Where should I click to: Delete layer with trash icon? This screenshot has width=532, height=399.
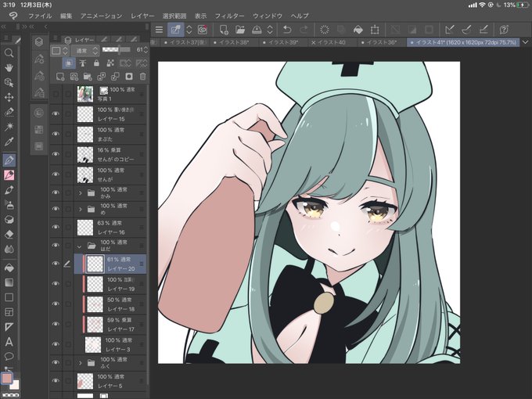pos(143,77)
